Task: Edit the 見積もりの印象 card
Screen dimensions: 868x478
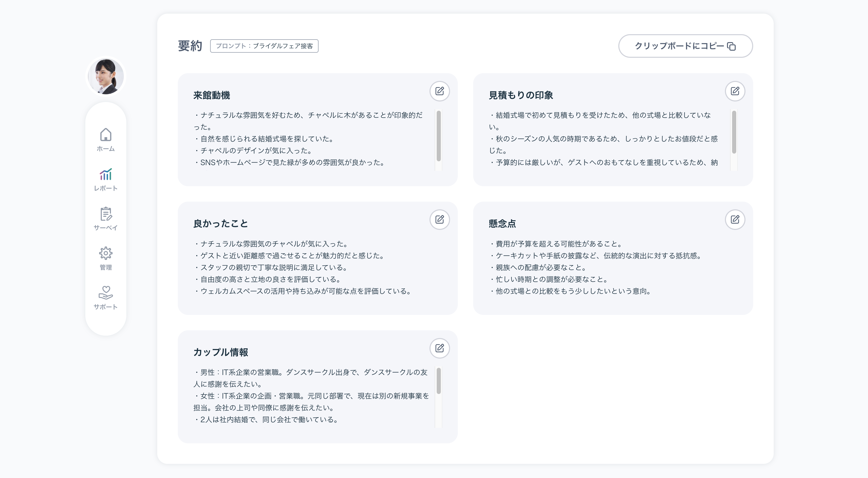Action: coord(735,91)
